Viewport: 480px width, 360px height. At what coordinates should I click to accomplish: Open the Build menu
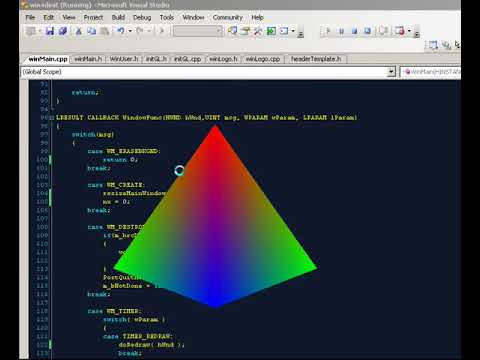[118, 17]
